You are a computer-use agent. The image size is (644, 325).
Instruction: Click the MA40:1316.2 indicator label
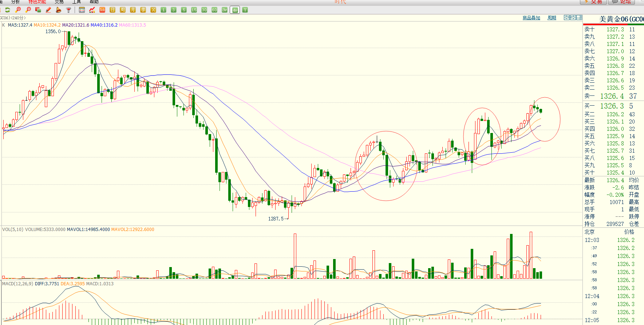pyautogui.click(x=104, y=25)
